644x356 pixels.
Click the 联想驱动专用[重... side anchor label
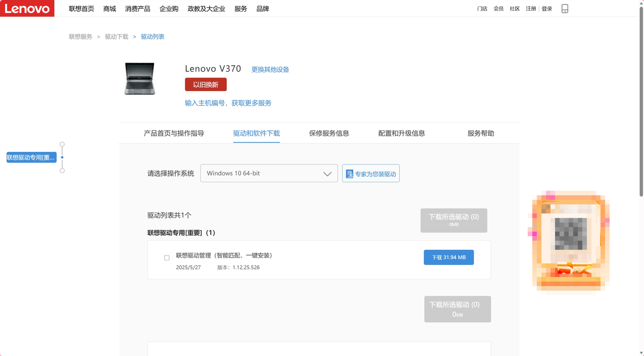pyautogui.click(x=31, y=157)
